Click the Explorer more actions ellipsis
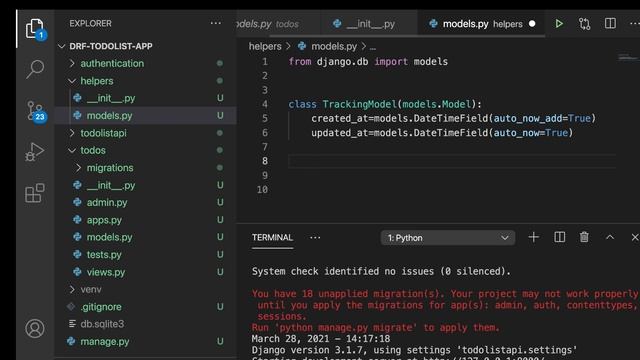Screen dimensions: 640x360 (216, 23)
